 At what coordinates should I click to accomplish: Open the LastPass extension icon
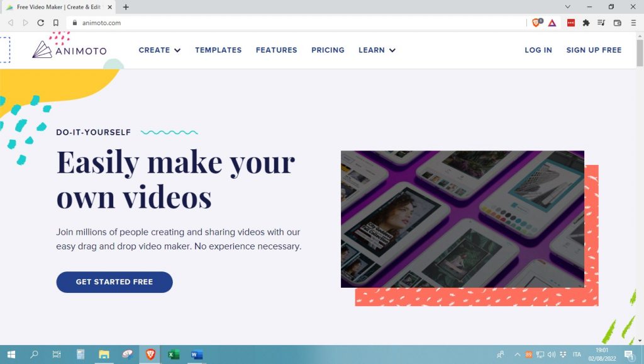[x=571, y=23]
